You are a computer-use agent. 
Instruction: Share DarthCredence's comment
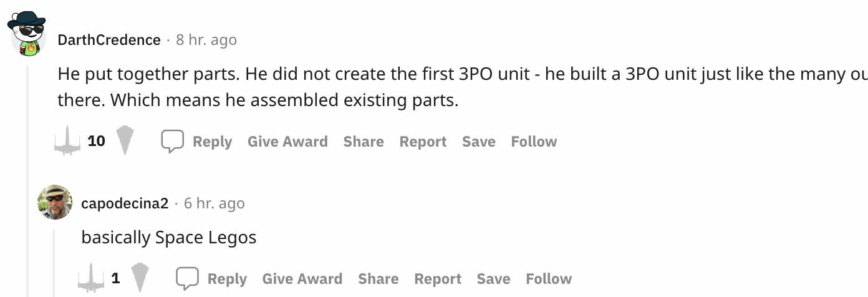click(364, 142)
